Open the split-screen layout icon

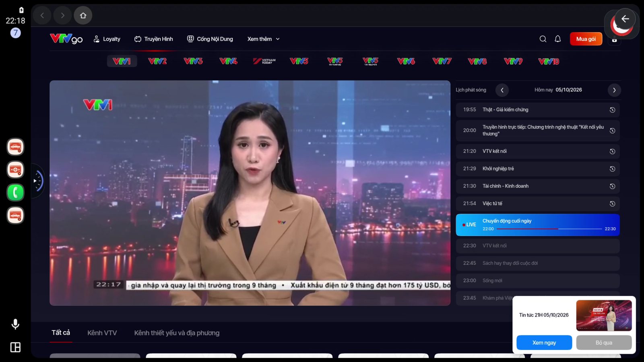pos(15,347)
